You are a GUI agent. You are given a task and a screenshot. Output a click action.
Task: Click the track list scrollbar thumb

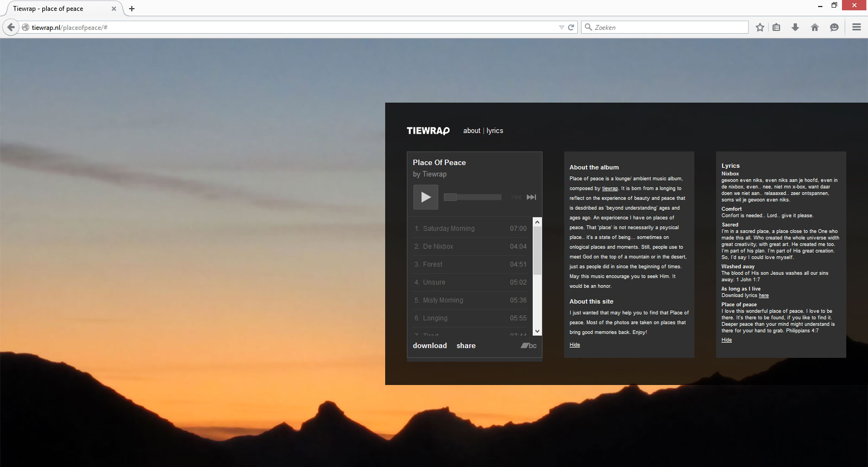(537, 251)
